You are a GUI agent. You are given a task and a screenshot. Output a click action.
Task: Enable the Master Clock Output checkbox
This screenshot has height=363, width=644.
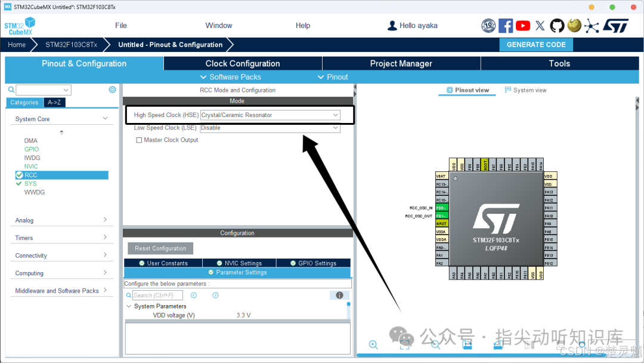point(139,140)
